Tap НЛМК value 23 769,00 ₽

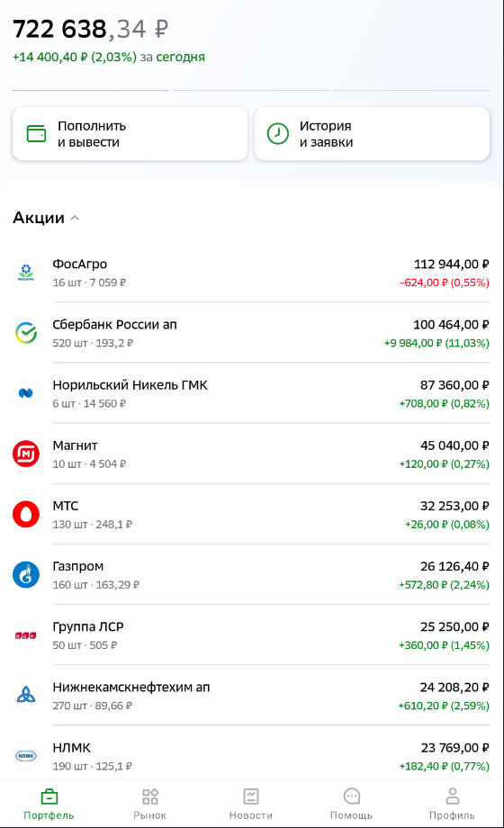pos(454,748)
